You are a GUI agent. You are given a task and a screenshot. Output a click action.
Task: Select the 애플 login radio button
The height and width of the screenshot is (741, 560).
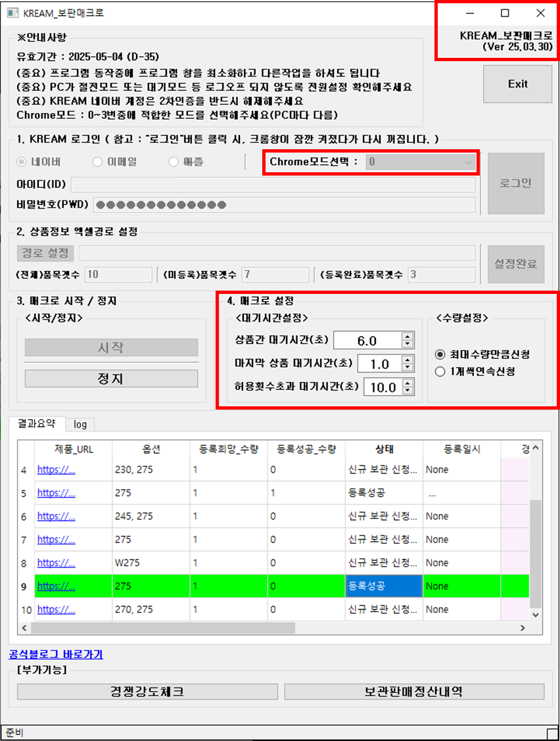click(x=174, y=162)
